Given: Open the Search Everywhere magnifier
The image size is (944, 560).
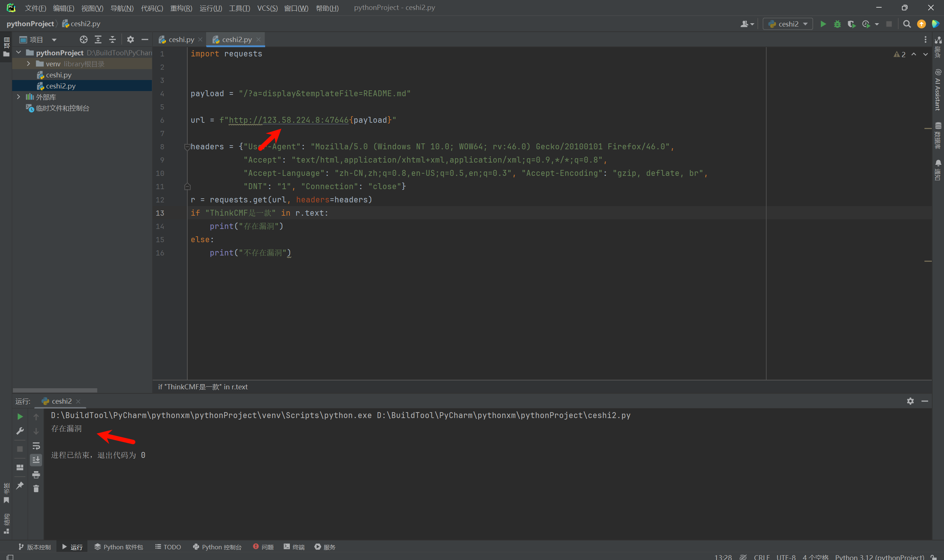Looking at the screenshot, I should click(907, 24).
